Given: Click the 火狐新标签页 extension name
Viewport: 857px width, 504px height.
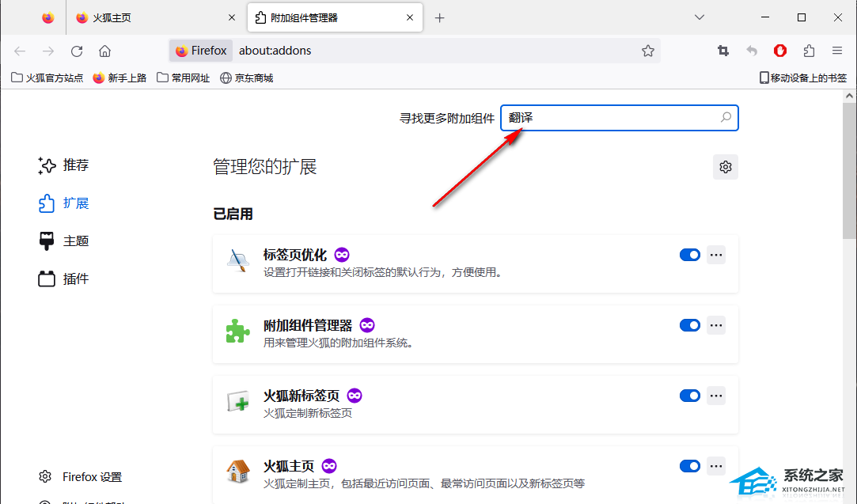Looking at the screenshot, I should click(301, 396).
